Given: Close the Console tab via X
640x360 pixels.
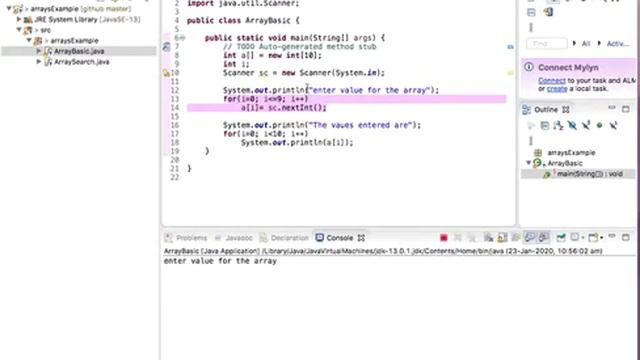Looking at the screenshot, I should pyautogui.click(x=361, y=238).
